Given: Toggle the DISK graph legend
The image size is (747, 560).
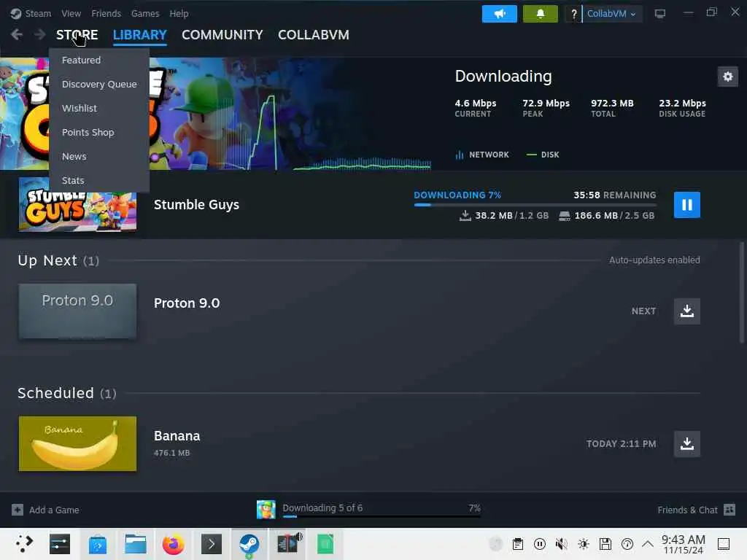Looking at the screenshot, I should (x=543, y=155).
